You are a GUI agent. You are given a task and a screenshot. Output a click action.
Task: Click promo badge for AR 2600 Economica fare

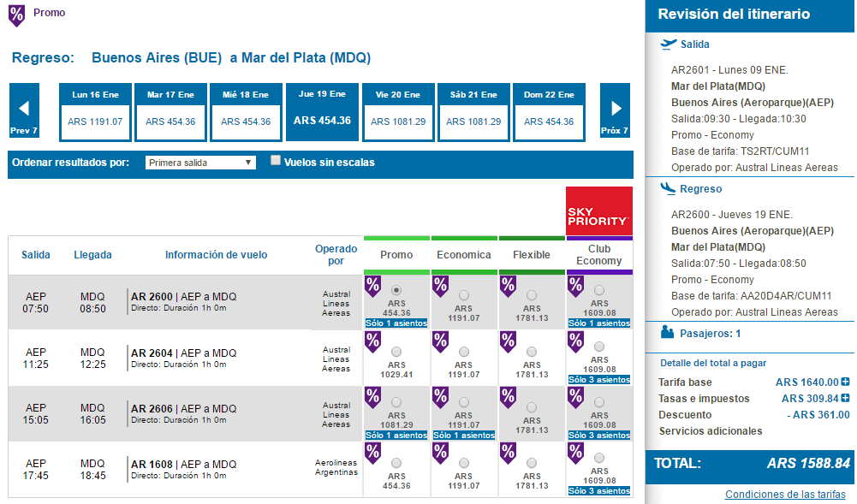[441, 286]
